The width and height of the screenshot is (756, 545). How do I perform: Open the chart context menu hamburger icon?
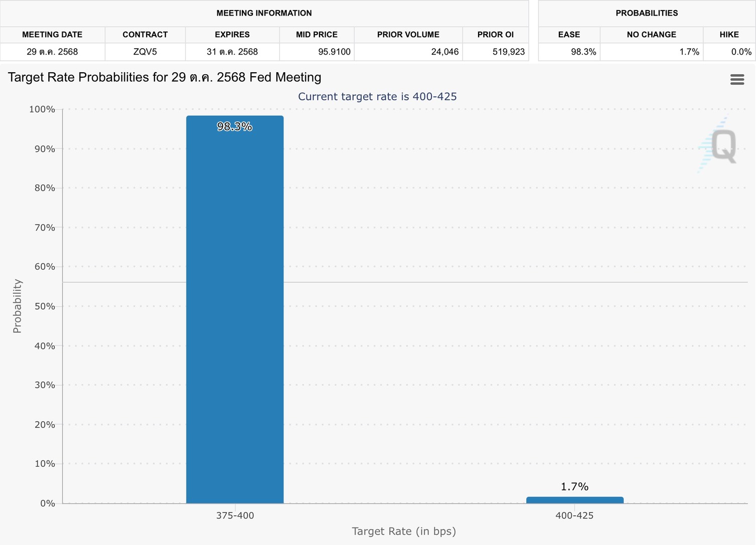pyautogui.click(x=737, y=79)
